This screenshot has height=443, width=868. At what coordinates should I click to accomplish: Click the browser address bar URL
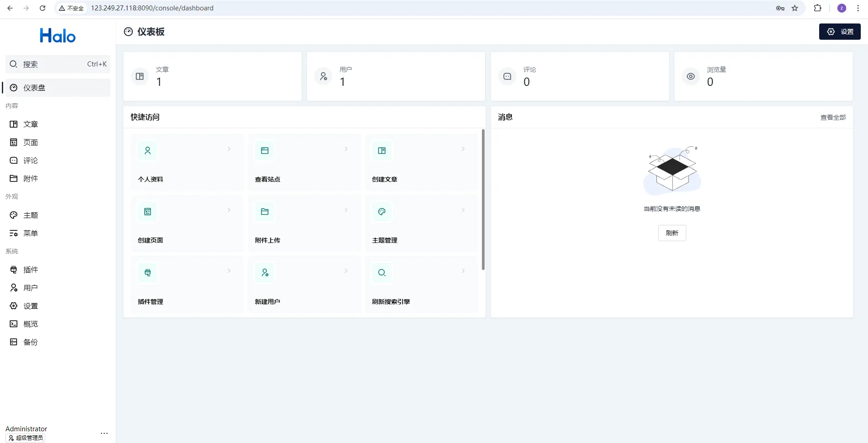[x=152, y=8]
